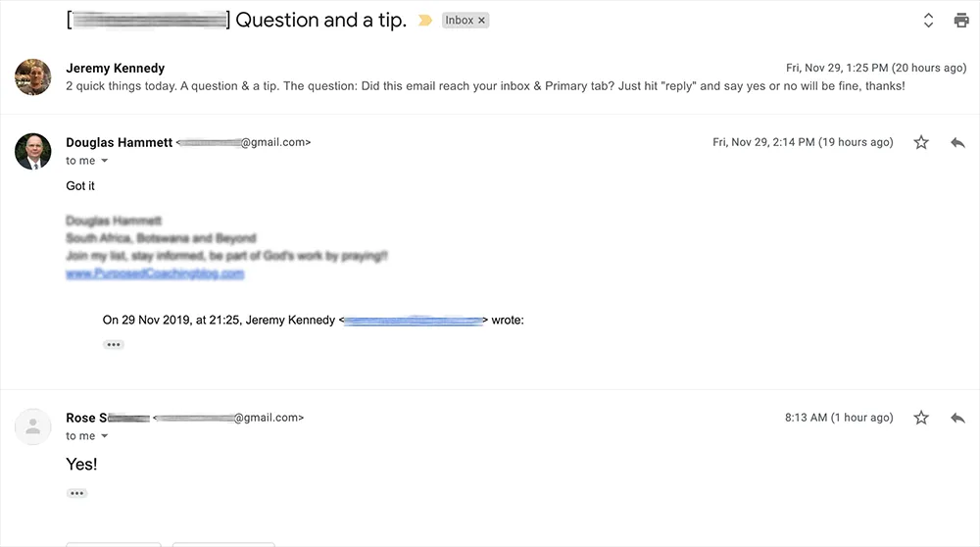Viewport: 980px width, 547px height.
Task: Reply to Rose's message
Action: tap(957, 418)
